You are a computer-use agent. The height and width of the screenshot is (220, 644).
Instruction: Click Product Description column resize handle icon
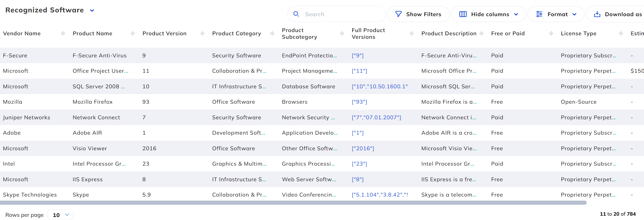(x=481, y=33)
